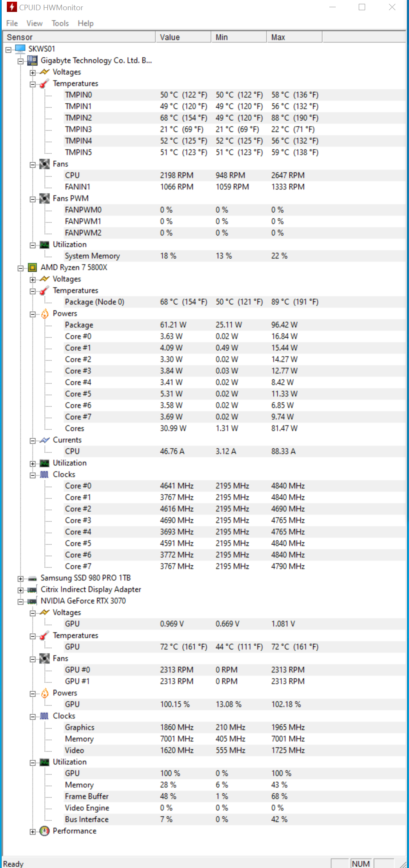Open the File menu
409x868 pixels.
[12, 23]
